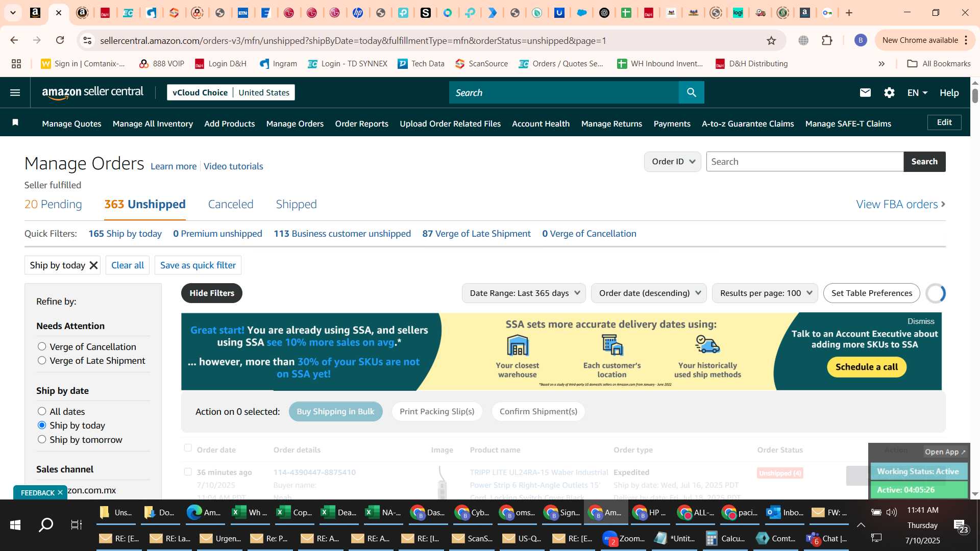Open the Order ID search type dropdown
Viewport: 980px width, 551px height.
672,162
